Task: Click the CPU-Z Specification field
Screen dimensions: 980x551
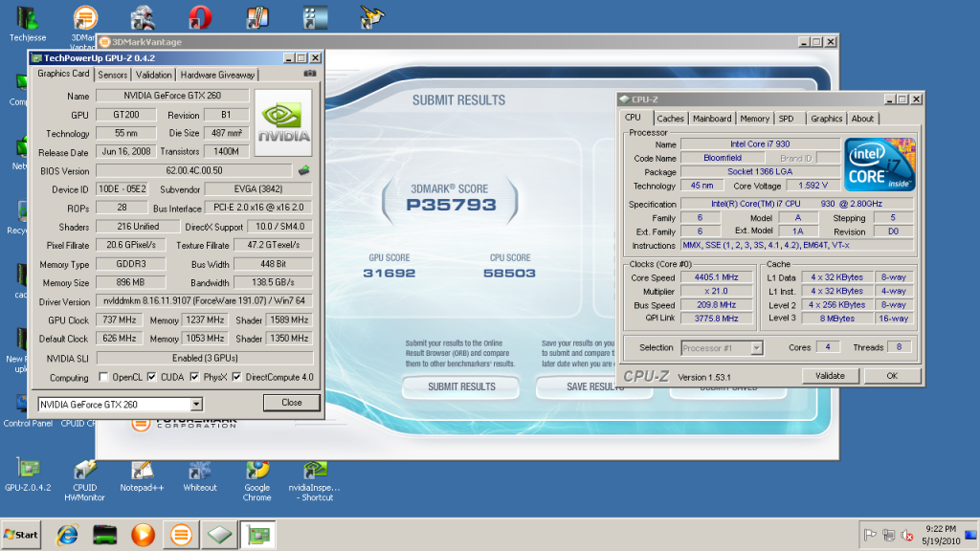Action: pyautogui.click(x=797, y=204)
